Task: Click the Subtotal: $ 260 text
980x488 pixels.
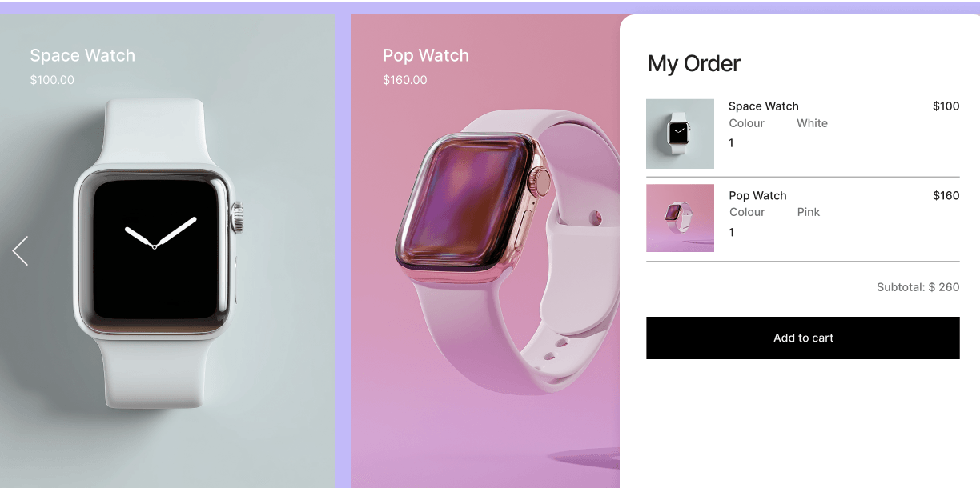Action: [918, 287]
